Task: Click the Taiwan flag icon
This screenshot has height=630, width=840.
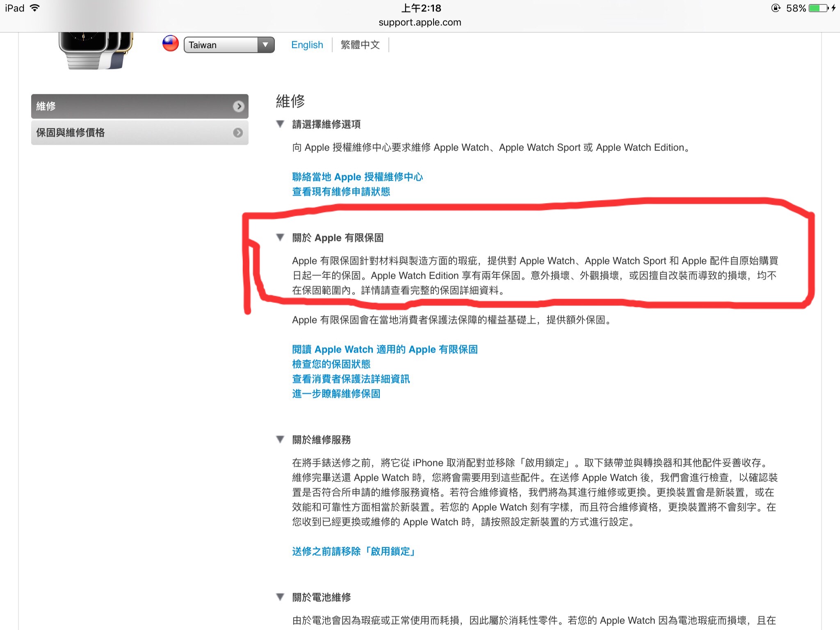Action: click(170, 44)
